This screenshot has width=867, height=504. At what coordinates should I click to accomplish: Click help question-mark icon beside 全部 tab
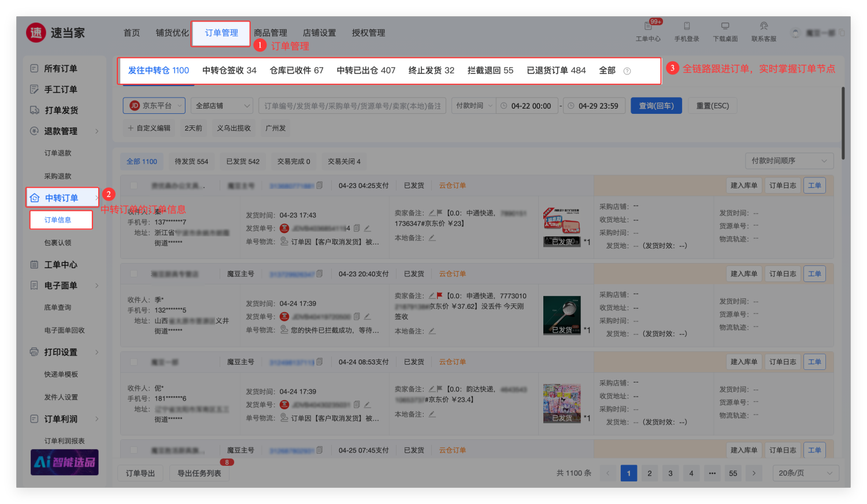[x=627, y=71]
